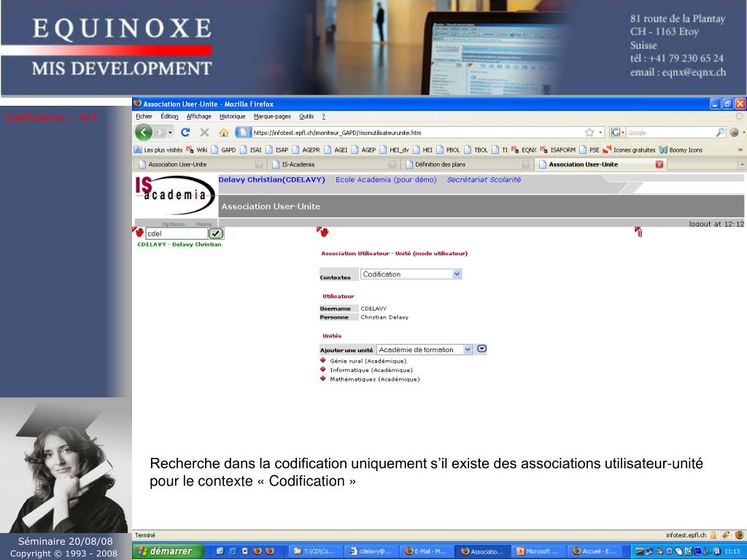Remove Génie rural unit via red diamond
Image resolution: width=747 pixels, height=560 pixels.
[323, 360]
